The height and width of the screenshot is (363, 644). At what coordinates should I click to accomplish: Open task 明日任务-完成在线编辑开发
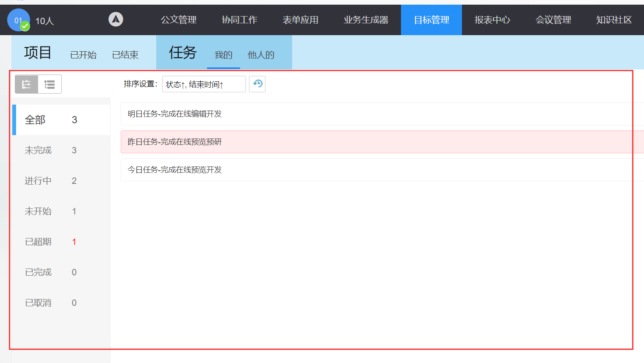click(x=382, y=114)
